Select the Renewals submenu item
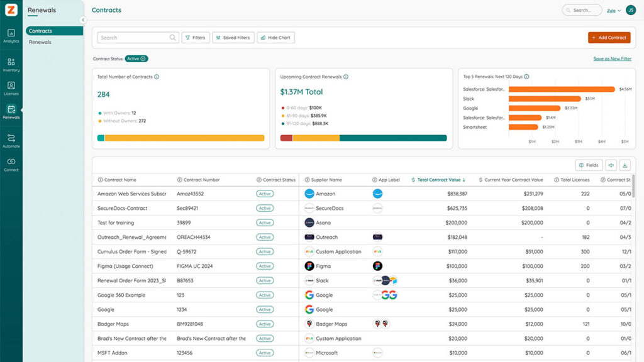Image resolution: width=644 pixels, height=362 pixels. 40,42
